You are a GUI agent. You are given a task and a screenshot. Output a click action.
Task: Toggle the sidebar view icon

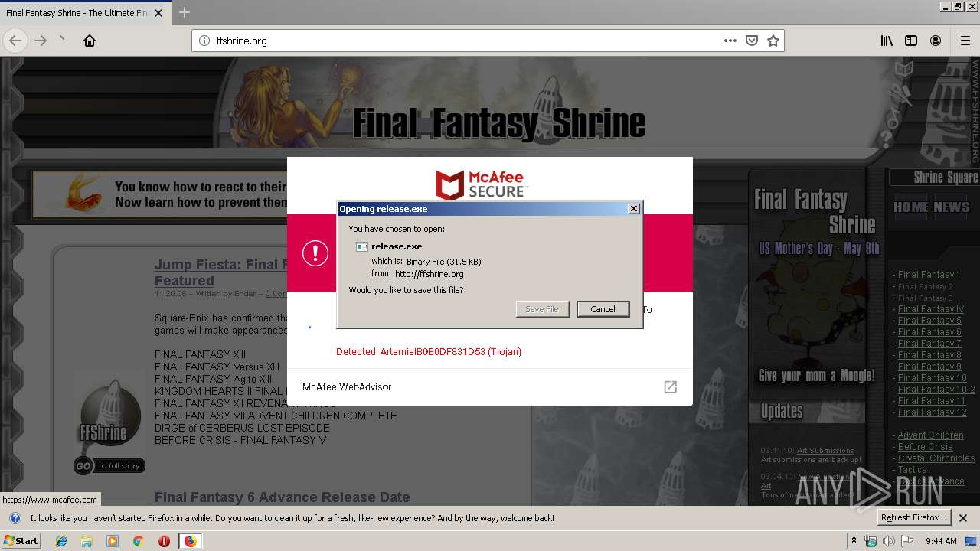911,41
